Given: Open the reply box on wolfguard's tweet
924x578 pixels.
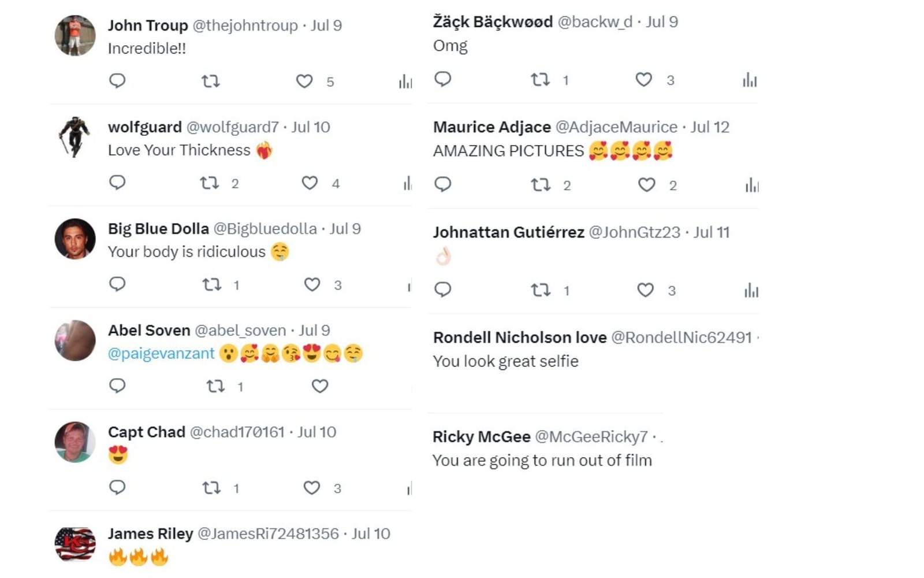Looking at the screenshot, I should (118, 183).
